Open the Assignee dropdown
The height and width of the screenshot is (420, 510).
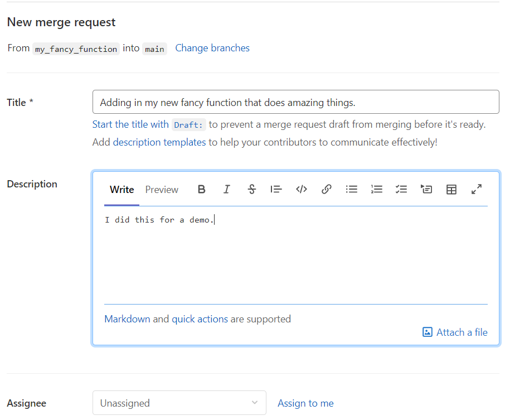click(x=179, y=403)
